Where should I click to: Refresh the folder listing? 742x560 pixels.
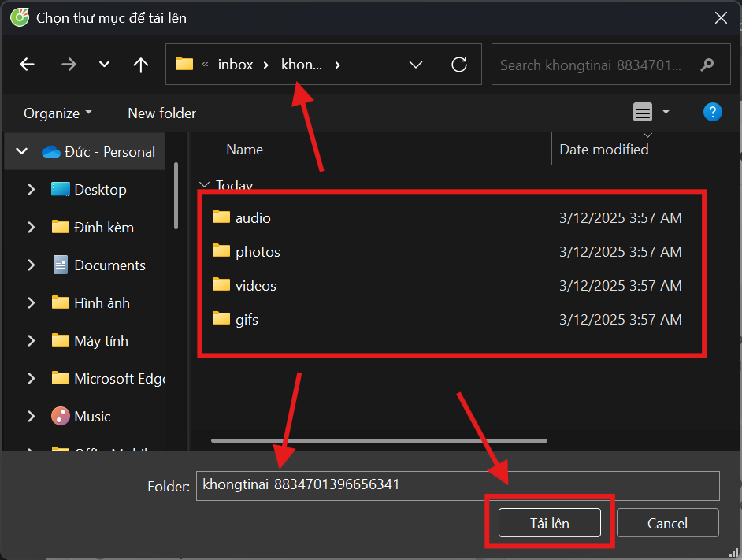[459, 65]
